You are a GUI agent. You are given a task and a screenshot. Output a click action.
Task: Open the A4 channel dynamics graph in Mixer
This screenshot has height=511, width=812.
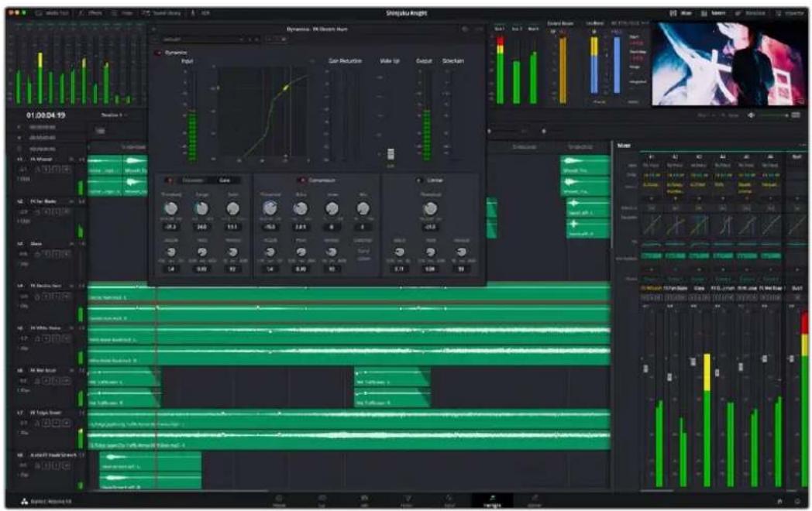(723, 225)
